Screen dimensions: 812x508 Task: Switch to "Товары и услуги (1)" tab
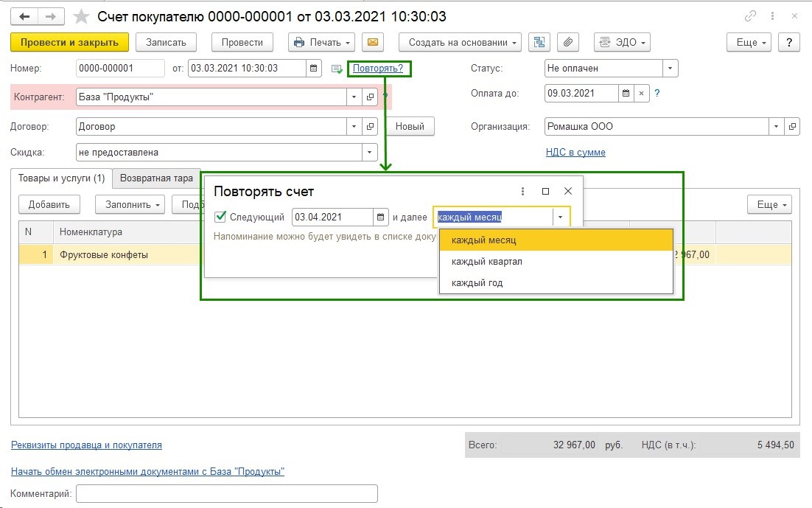point(61,178)
